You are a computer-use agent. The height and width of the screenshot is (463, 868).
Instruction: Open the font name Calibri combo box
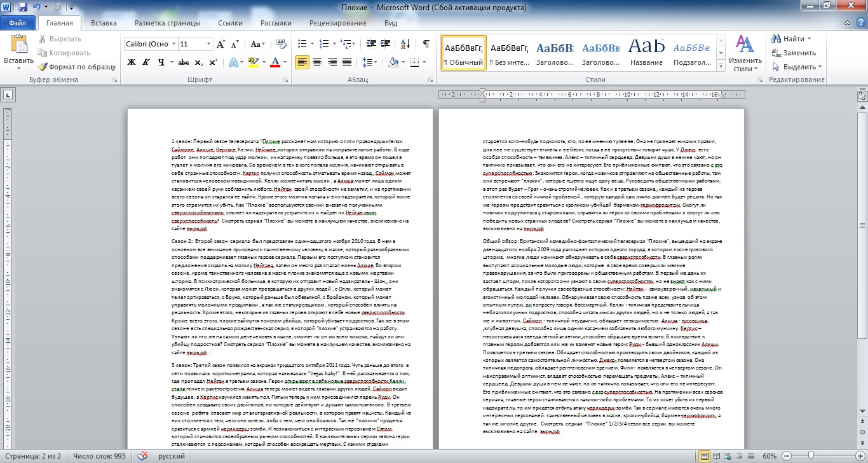150,44
